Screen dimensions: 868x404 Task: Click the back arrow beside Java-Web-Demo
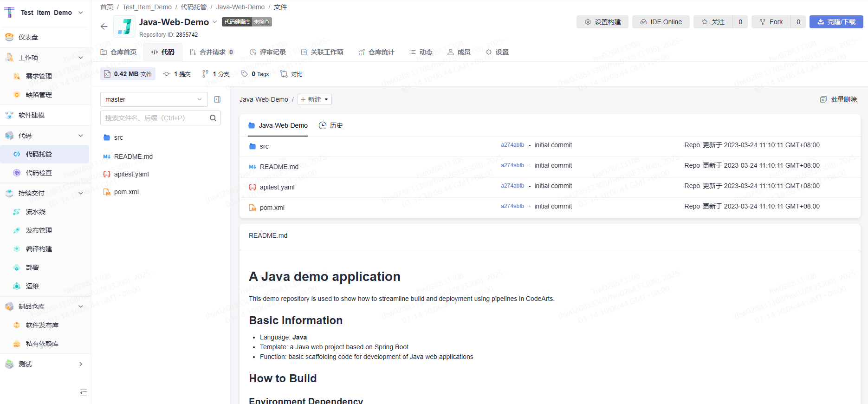104,26
